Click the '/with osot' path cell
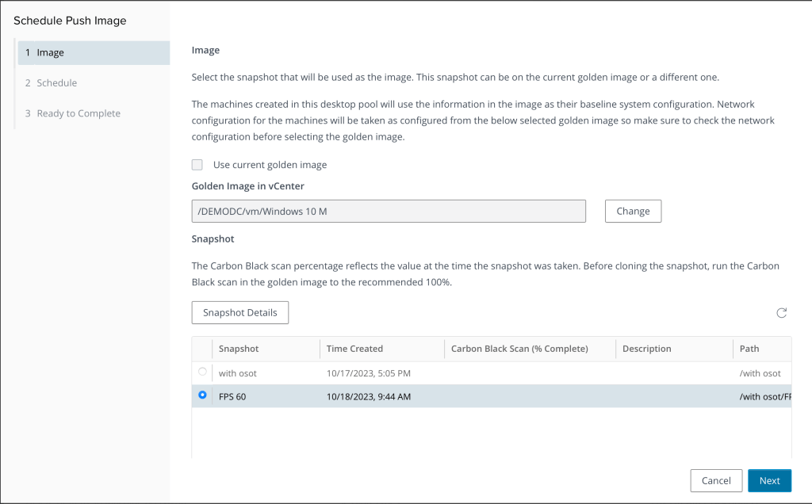This screenshot has height=504, width=812. coord(760,373)
